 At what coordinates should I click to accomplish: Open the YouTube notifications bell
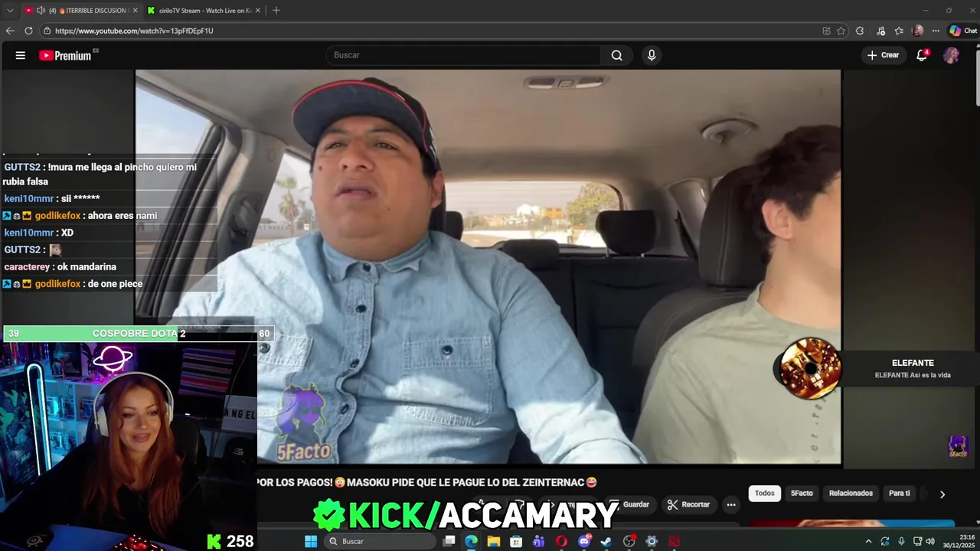point(923,55)
